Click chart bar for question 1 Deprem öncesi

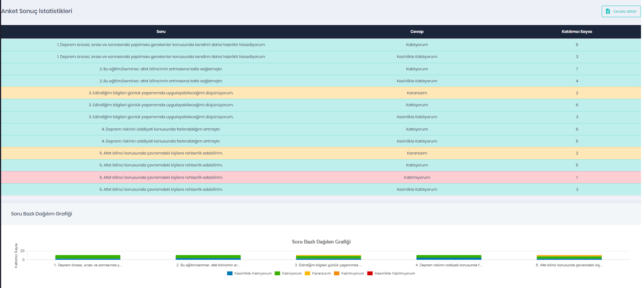(88, 257)
